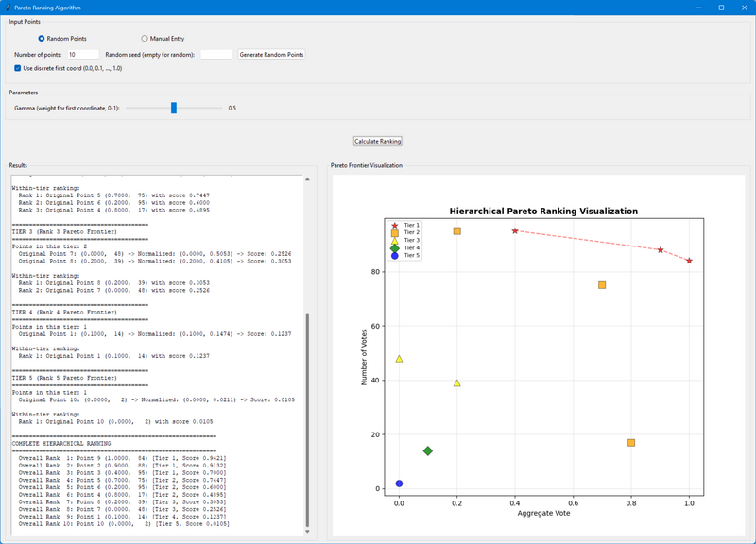Click the Results scrollbar down arrow

pos(308,531)
